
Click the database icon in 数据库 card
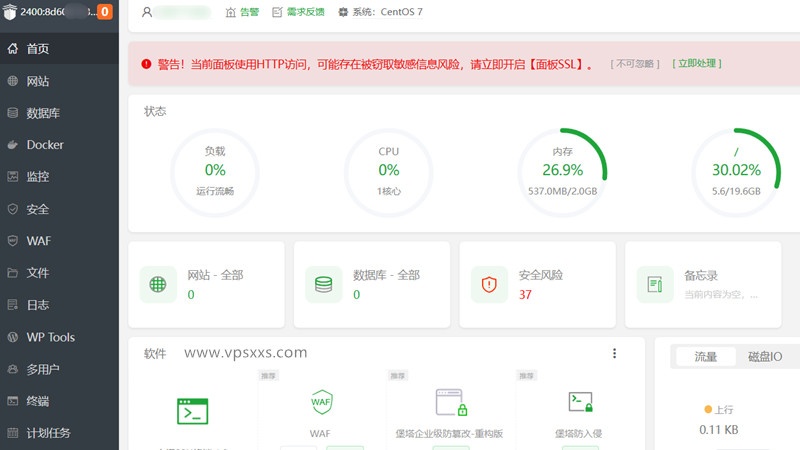[323, 284]
